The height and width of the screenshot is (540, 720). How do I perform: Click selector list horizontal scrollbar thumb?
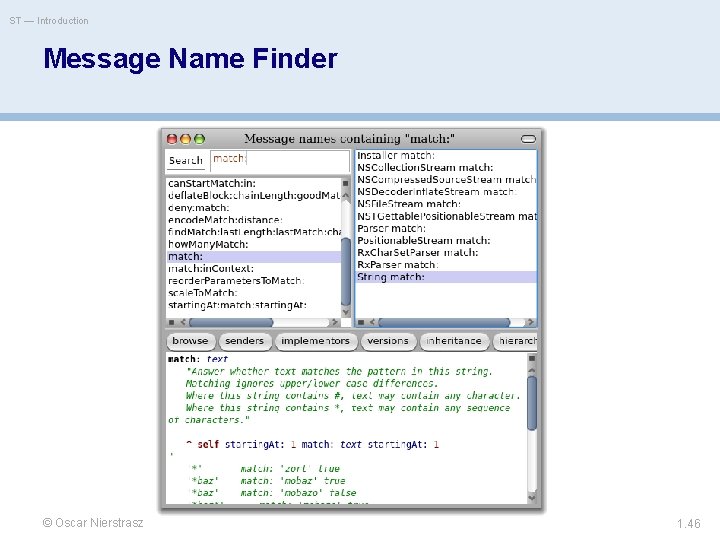(231, 322)
